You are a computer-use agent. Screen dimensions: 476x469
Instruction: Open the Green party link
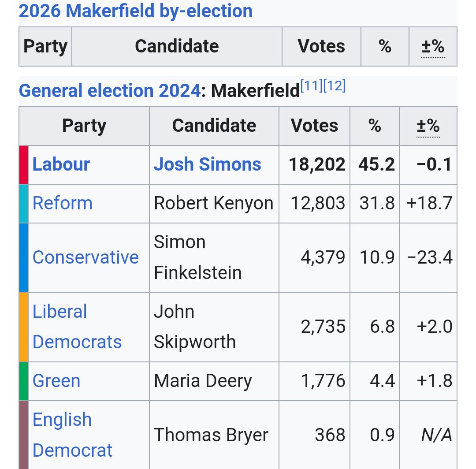click(56, 381)
